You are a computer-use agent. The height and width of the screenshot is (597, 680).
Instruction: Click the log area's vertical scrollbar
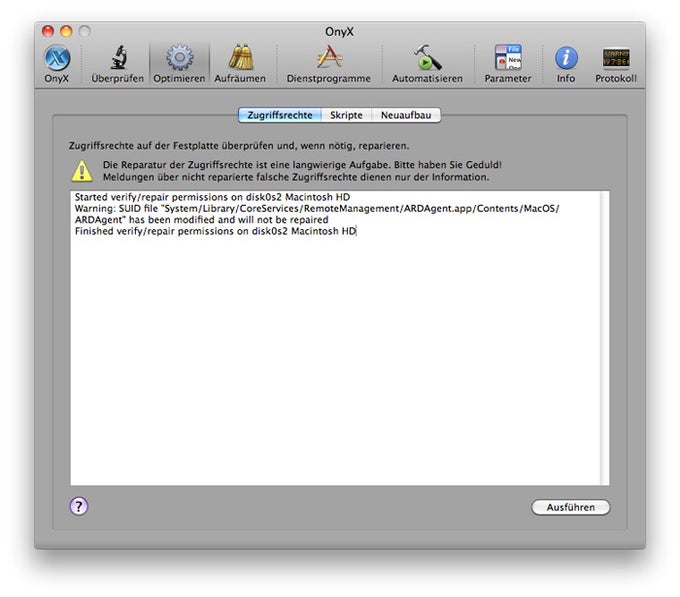tap(605, 338)
